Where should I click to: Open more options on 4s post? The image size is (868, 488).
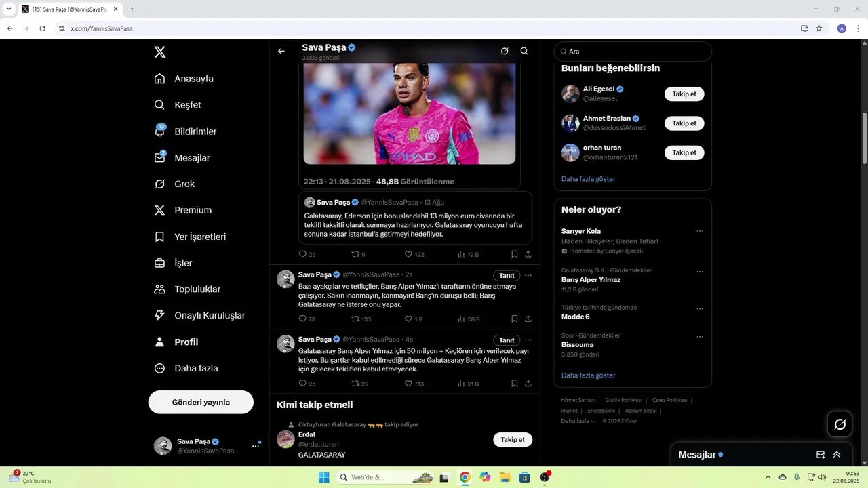[x=528, y=340]
